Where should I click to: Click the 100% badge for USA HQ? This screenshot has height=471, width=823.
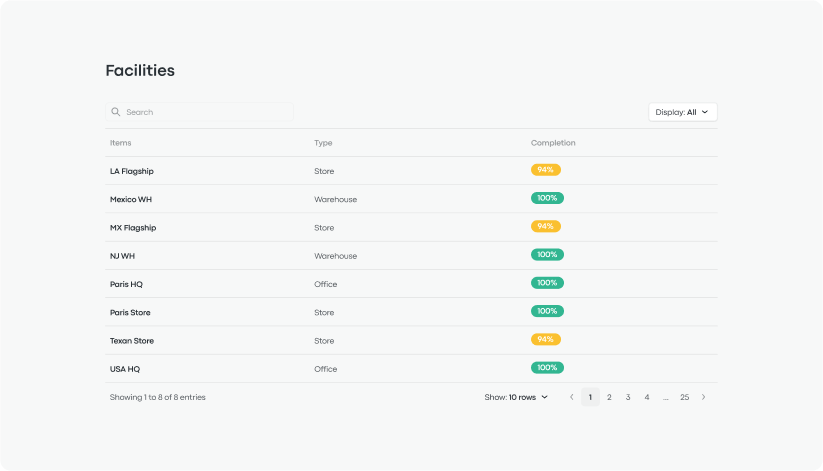(x=547, y=368)
